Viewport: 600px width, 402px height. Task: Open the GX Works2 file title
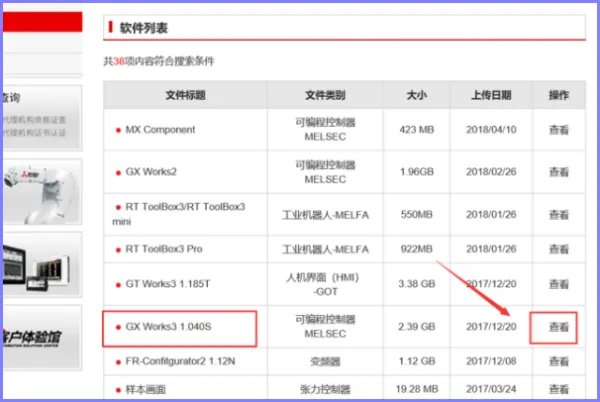point(151,172)
